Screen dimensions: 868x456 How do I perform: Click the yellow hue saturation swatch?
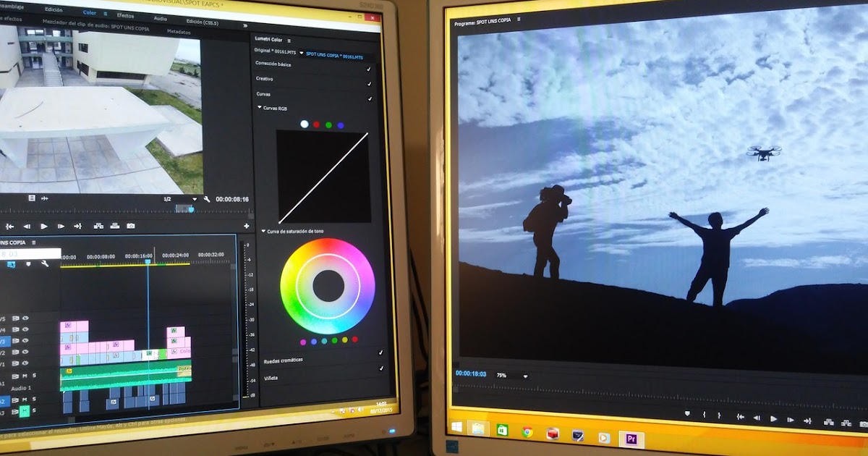click(344, 340)
